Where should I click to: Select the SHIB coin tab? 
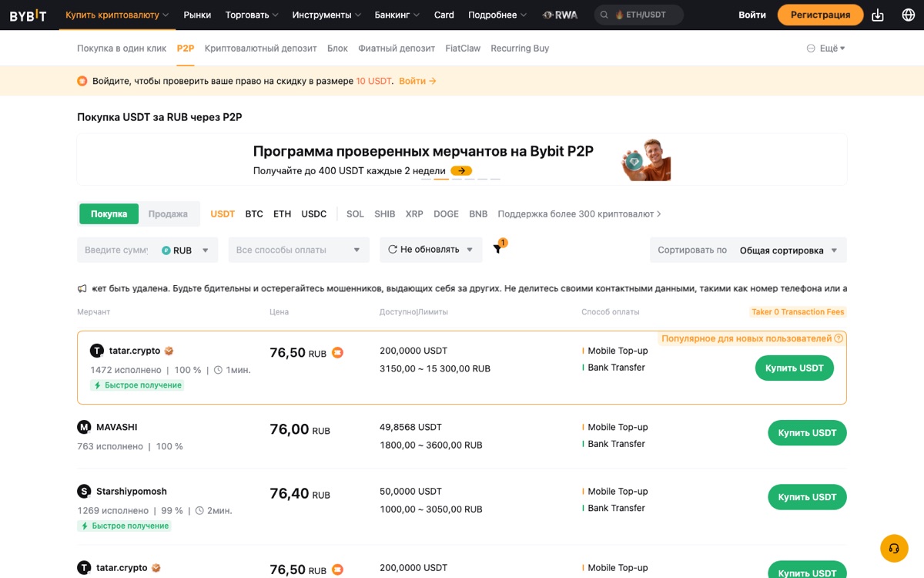click(x=385, y=214)
